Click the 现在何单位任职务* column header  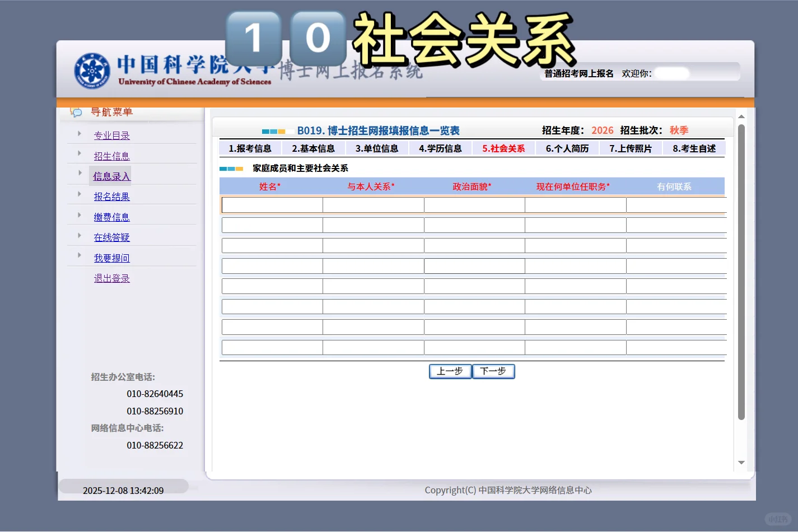coord(573,186)
